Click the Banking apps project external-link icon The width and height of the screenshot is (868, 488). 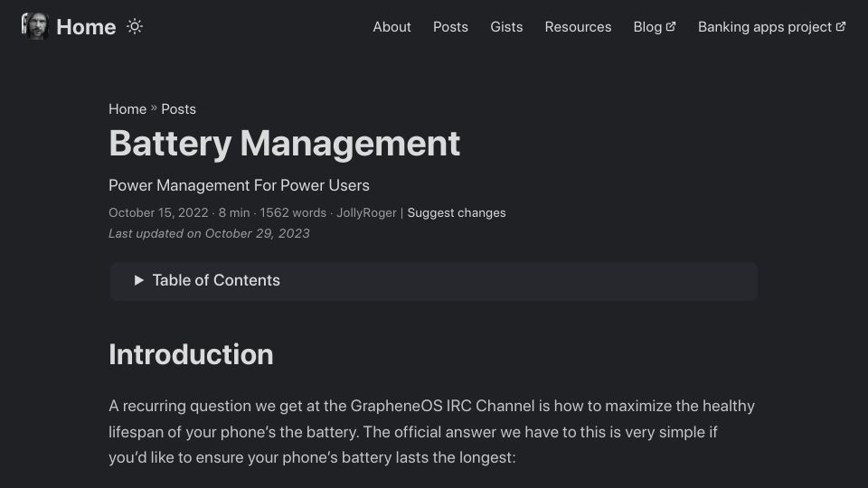coord(841,26)
